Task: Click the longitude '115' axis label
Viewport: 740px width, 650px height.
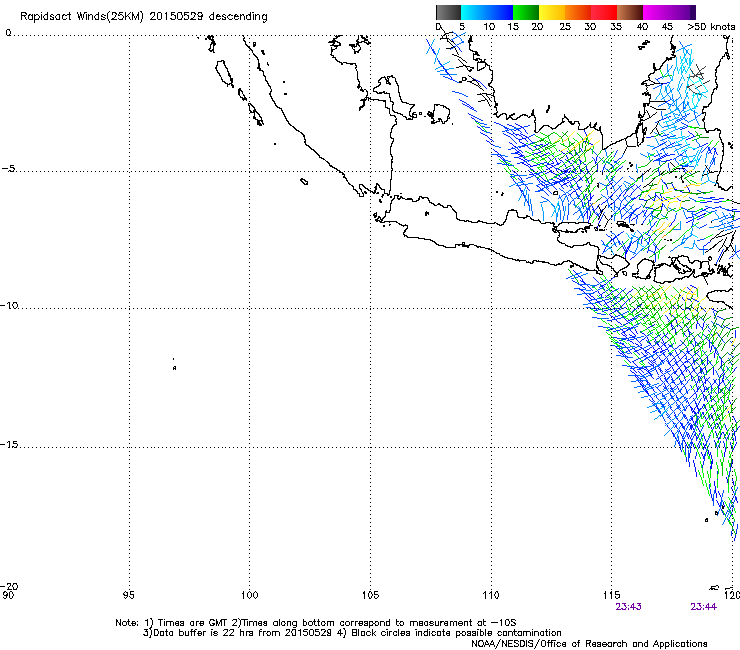Action: coord(612,595)
